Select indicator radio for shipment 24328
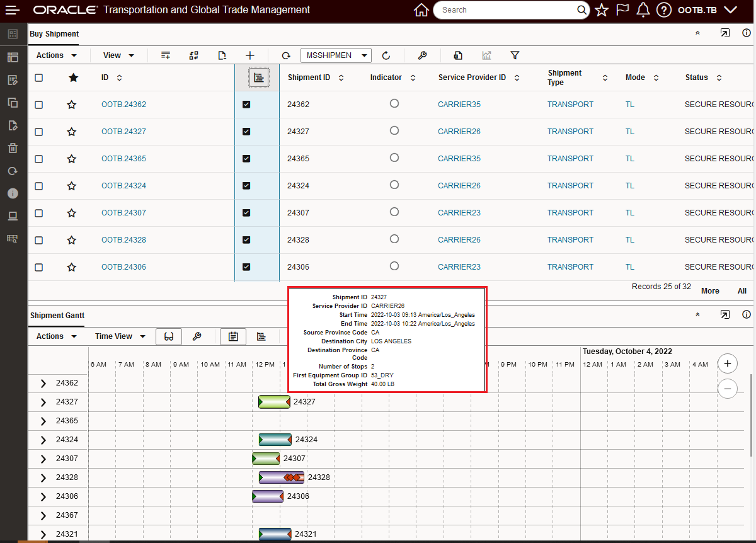This screenshot has width=756, height=543. 394,239
